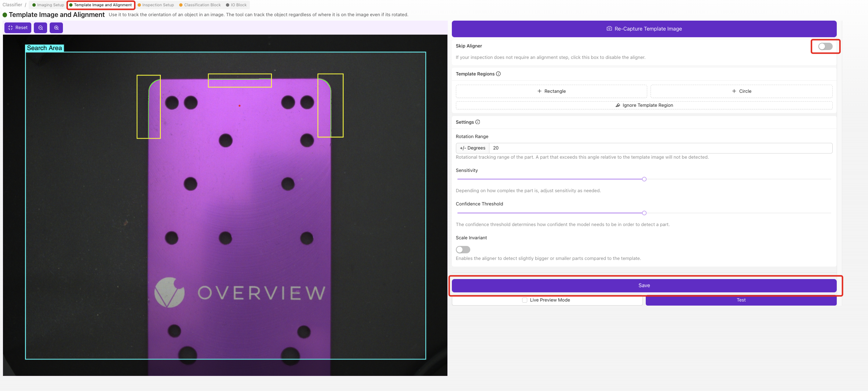The image size is (868, 391).
Task: Enable the Scale Invariant toggle
Action: (463, 250)
